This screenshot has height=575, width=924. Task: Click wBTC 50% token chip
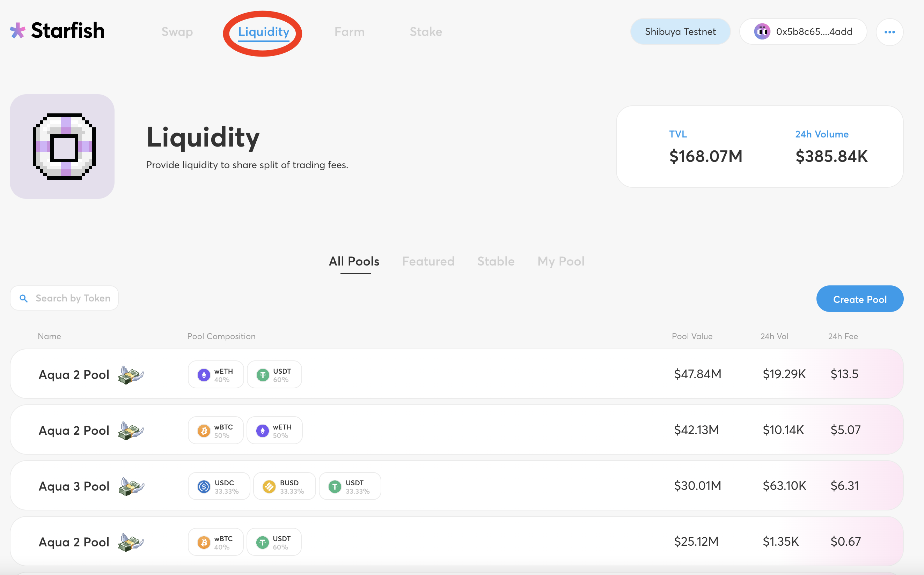(x=215, y=431)
